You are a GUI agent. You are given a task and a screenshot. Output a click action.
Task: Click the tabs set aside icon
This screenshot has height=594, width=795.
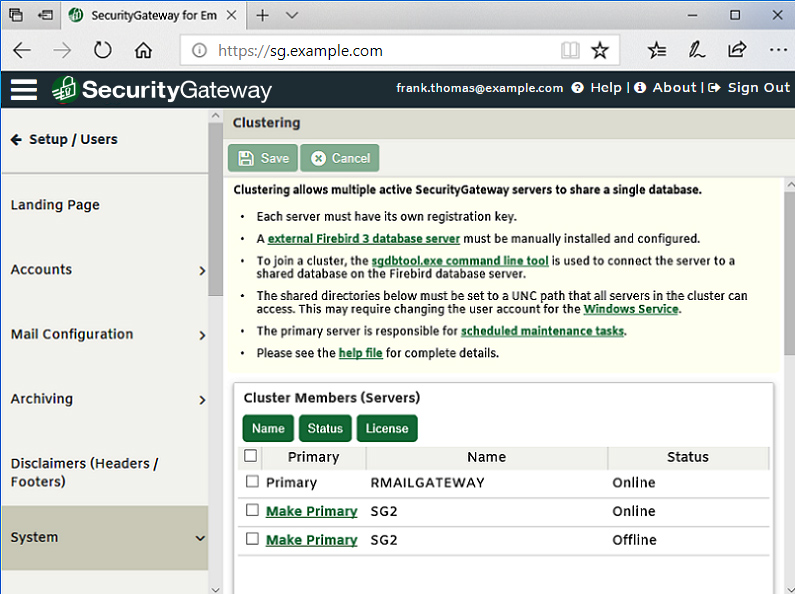pos(16,15)
